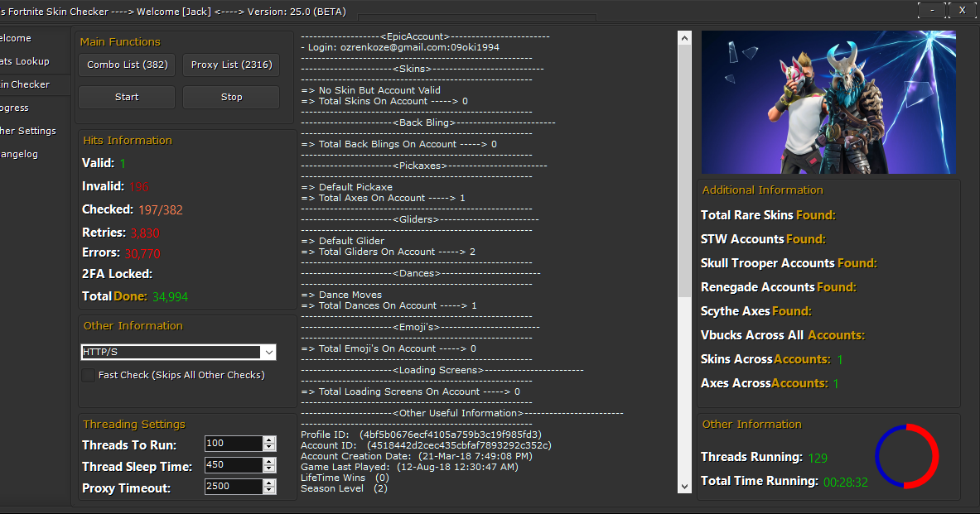Click the red and blue circular progress ring
This screenshot has height=514, width=980.
click(906, 456)
